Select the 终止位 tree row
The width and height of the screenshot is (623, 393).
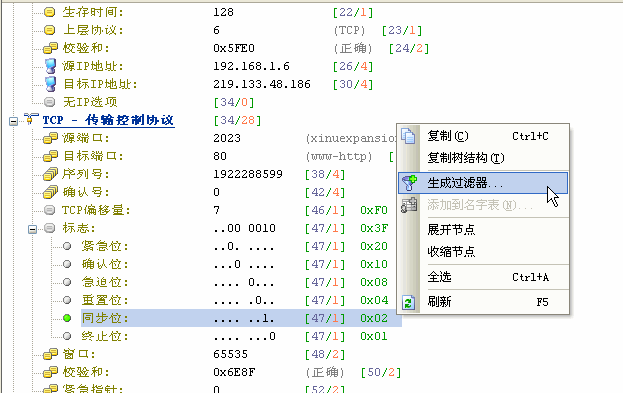(105, 336)
